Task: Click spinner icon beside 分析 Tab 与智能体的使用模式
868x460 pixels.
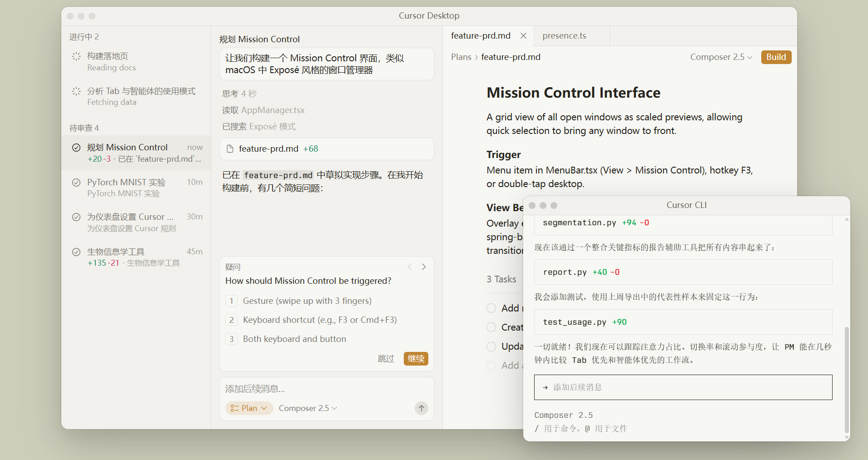Action: (x=76, y=91)
